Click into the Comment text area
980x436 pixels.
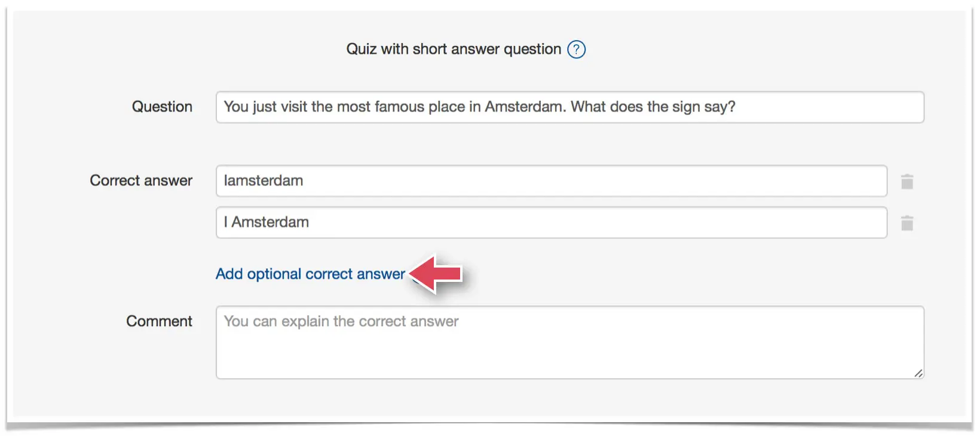click(569, 342)
